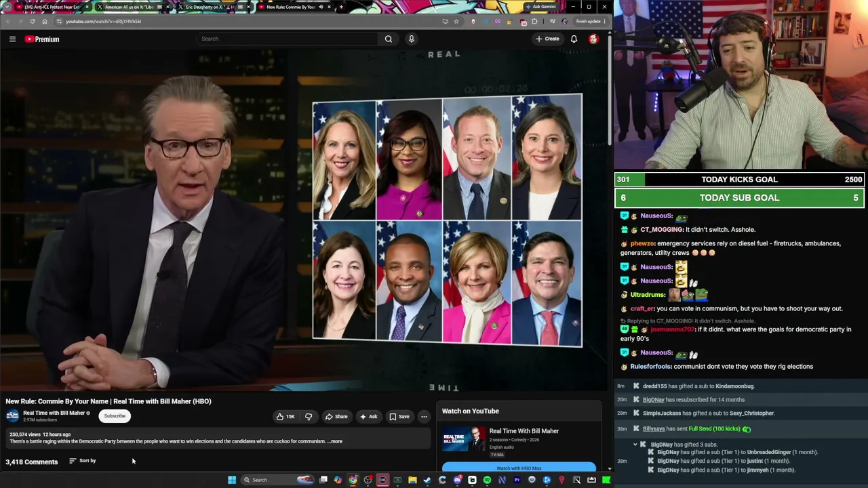This screenshot has width=868, height=488.
Task: Click CT_MOGGING username in chat
Action: pyautogui.click(x=660, y=230)
